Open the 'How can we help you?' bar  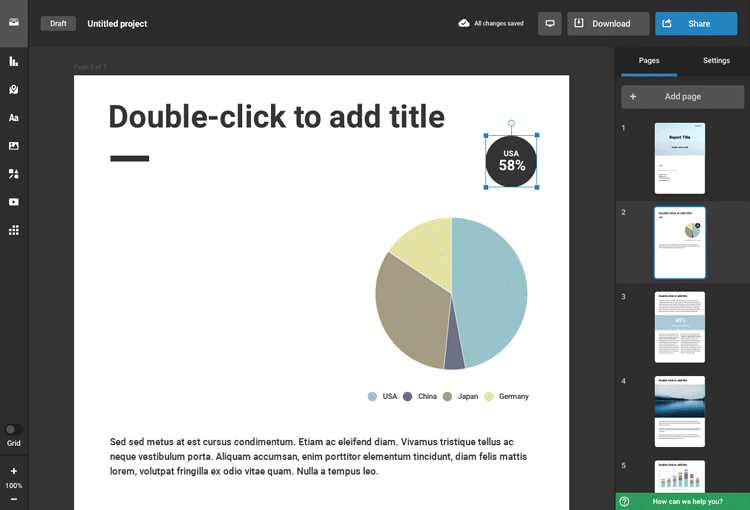click(683, 501)
